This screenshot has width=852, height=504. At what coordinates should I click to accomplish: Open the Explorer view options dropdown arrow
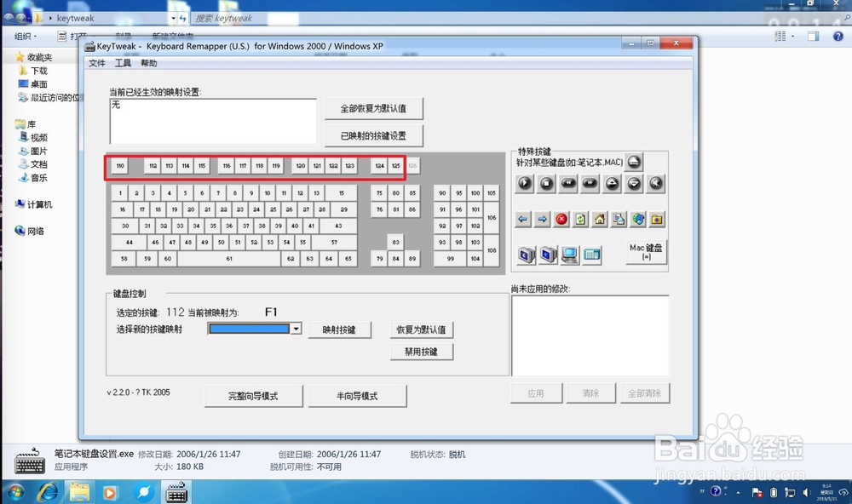[x=792, y=37]
